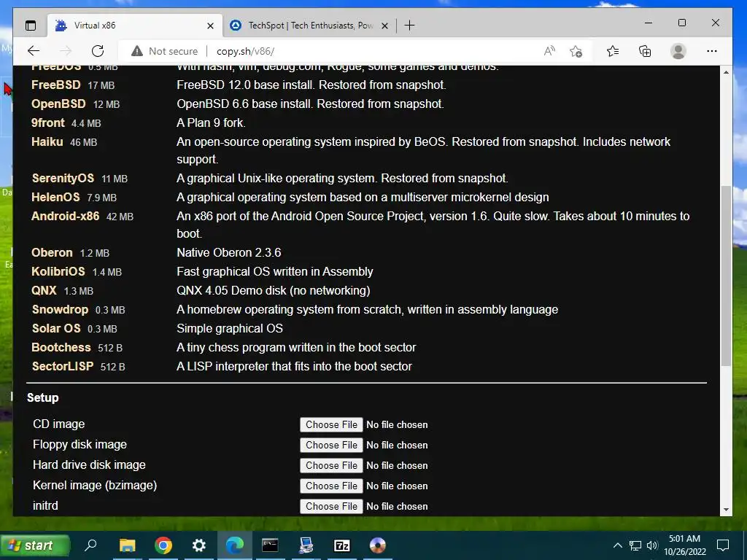Launch Chrome from the taskbar
Image resolution: width=747 pixels, height=560 pixels.
point(163,545)
